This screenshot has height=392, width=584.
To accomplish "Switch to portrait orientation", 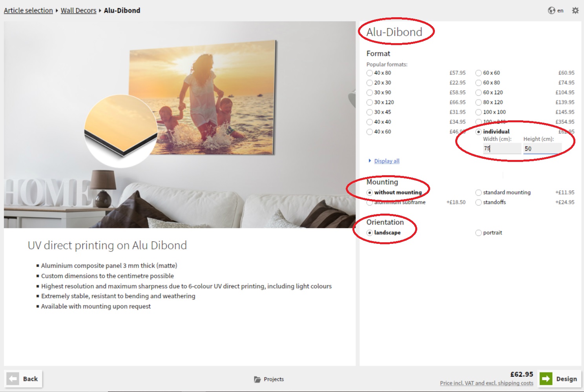I will pos(478,233).
